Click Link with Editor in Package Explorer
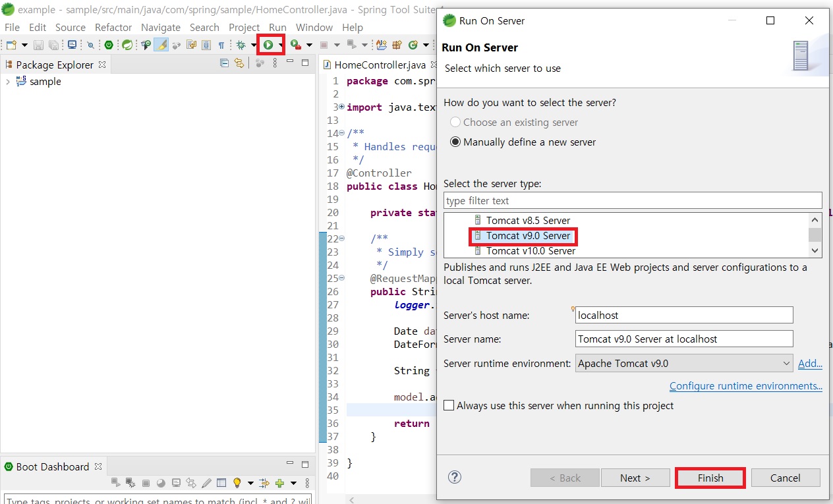This screenshot has width=833, height=504. point(239,63)
